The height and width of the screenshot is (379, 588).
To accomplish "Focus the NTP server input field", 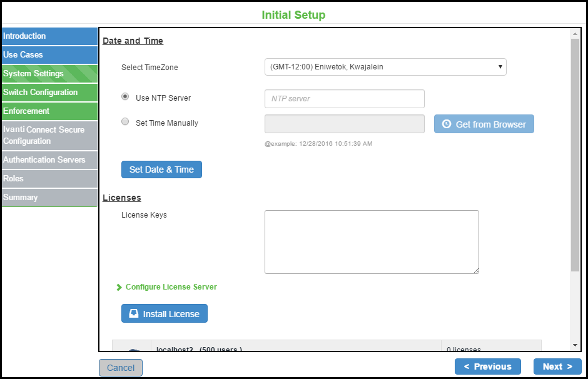I will coord(345,99).
